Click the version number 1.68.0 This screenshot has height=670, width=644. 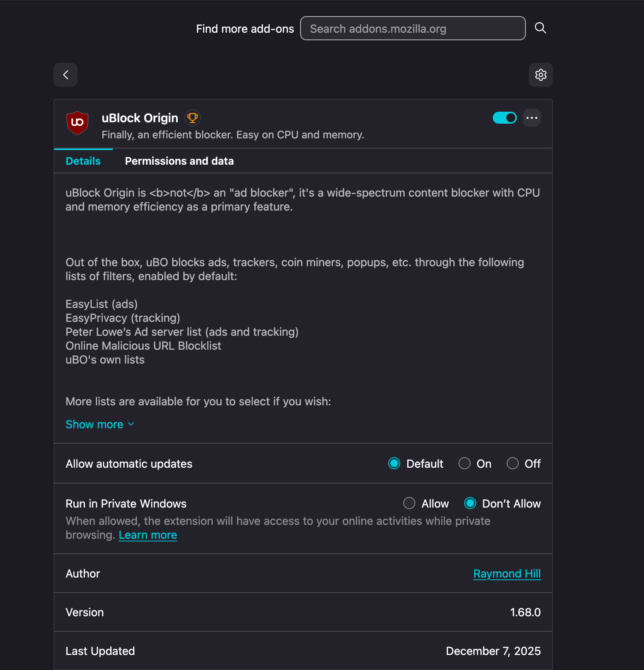(525, 612)
